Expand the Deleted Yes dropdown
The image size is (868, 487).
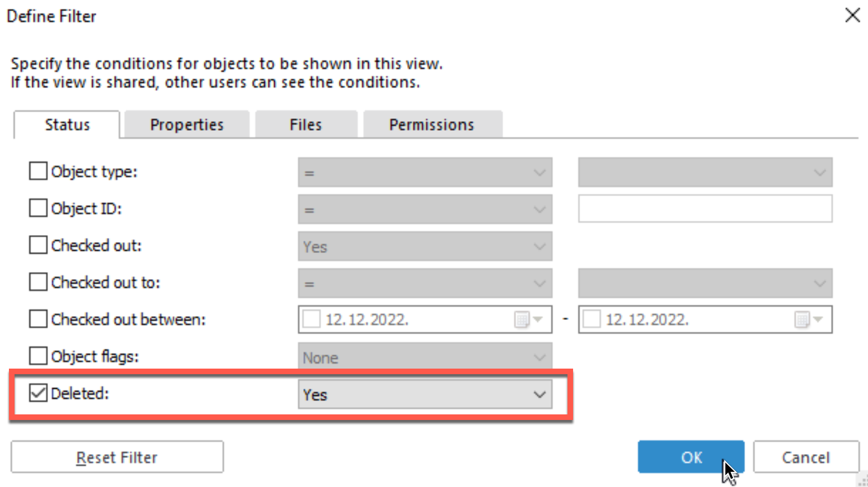point(425,394)
